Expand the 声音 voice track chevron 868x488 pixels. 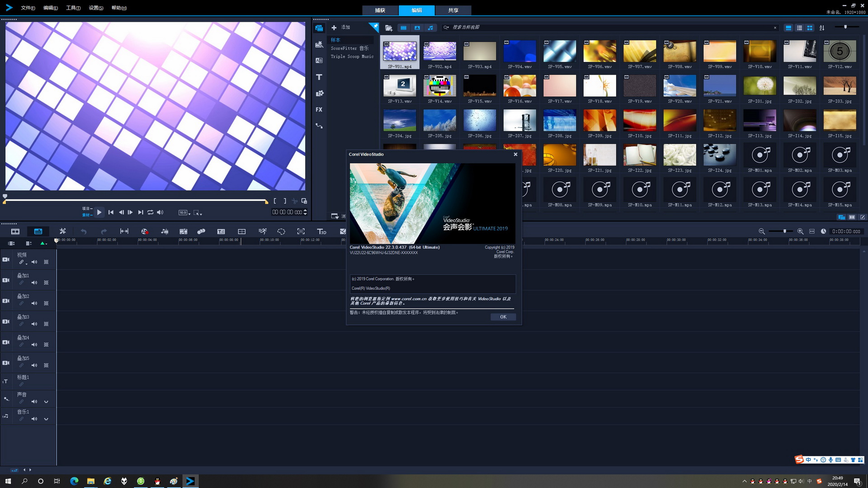click(46, 402)
